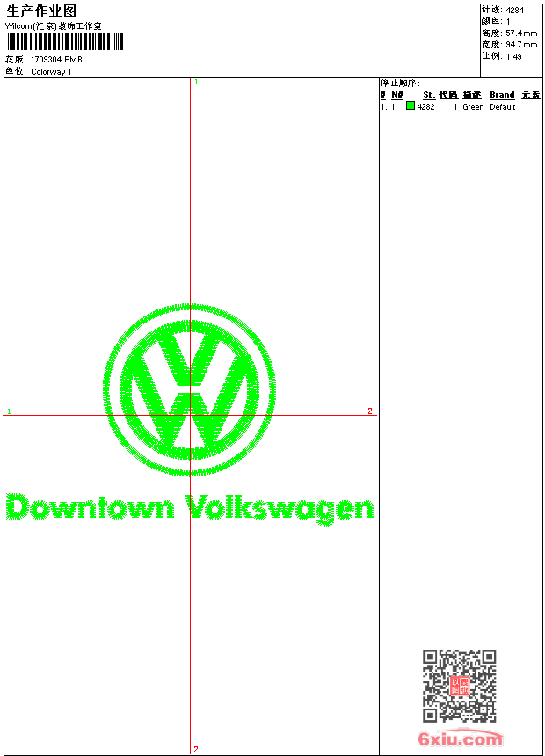Click the Wilcom studio name line
Viewport: 545px width, 756px height.
54,26
